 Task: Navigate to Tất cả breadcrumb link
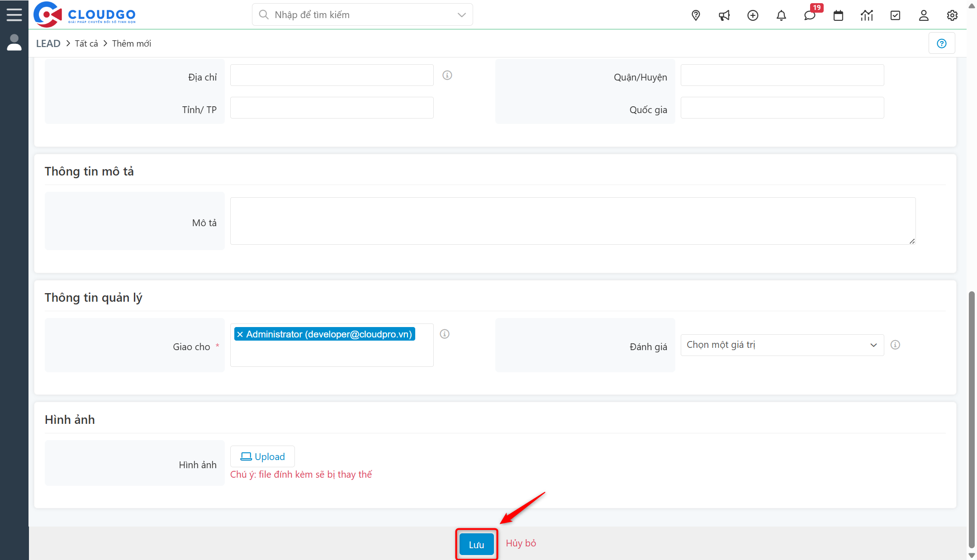tap(86, 43)
